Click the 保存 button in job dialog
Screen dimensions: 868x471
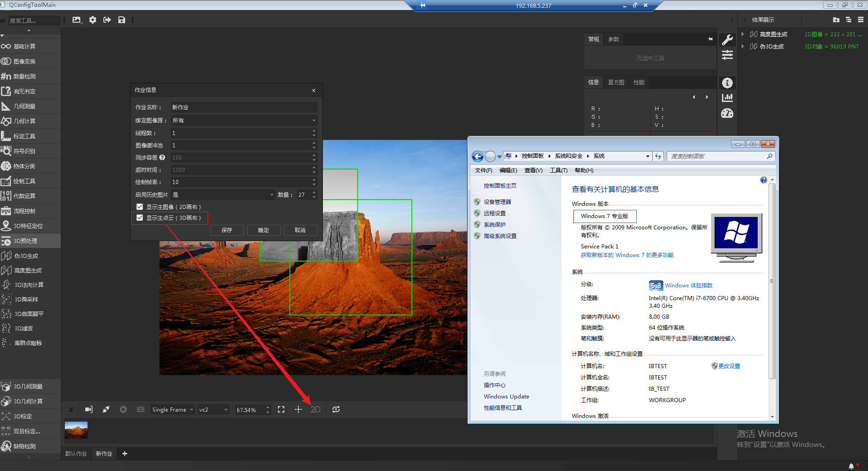point(227,230)
